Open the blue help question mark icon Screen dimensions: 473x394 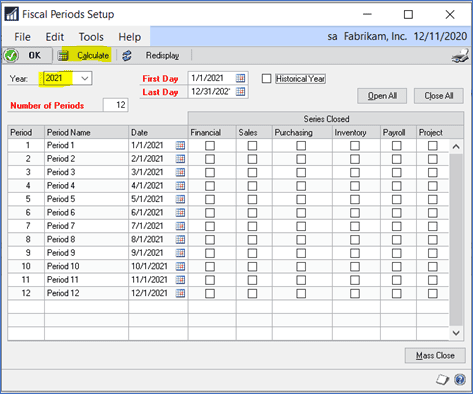[460, 379]
